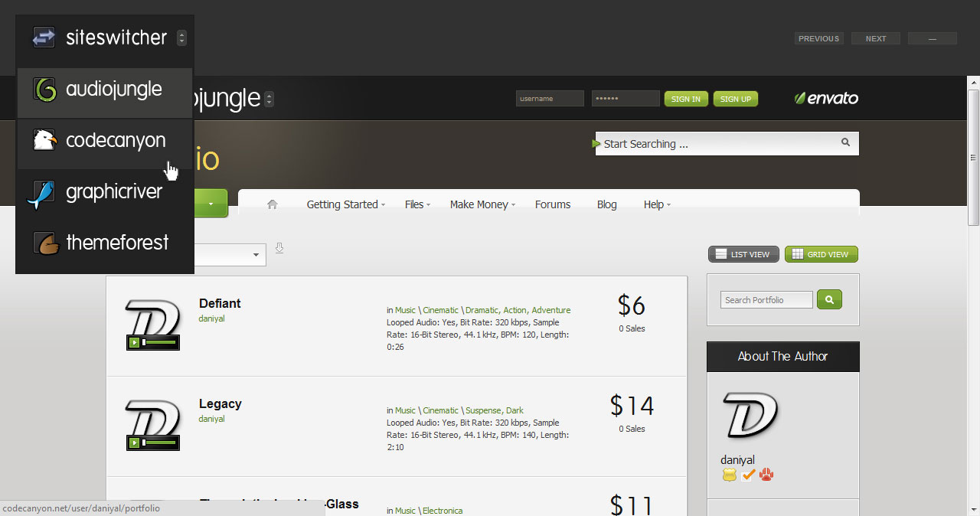This screenshot has width=980, height=516.
Task: Expand the Getting Started menu
Action: (x=345, y=204)
